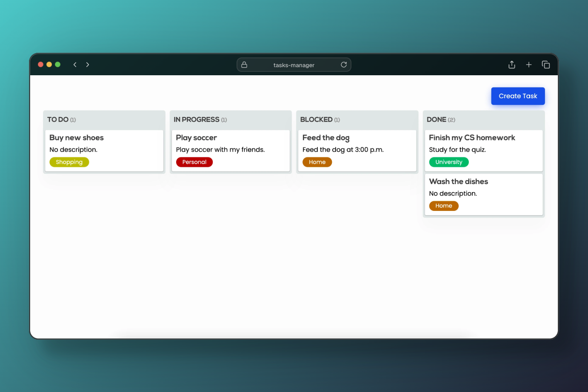Click the tasks-manager address field
Image resolution: width=588 pixels, height=392 pixels.
[x=294, y=65]
